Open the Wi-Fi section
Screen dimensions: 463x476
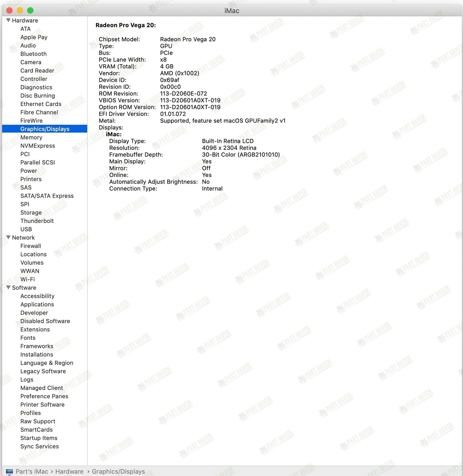click(x=28, y=279)
